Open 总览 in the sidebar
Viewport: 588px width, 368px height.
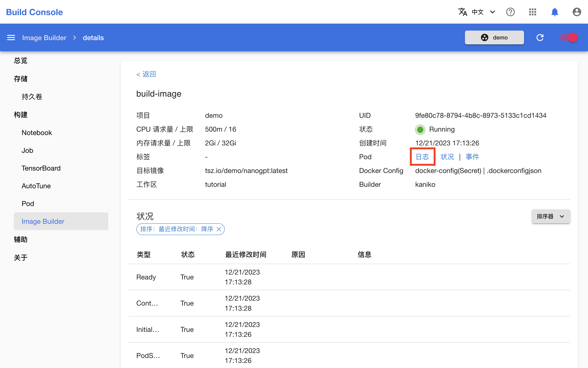click(21, 60)
